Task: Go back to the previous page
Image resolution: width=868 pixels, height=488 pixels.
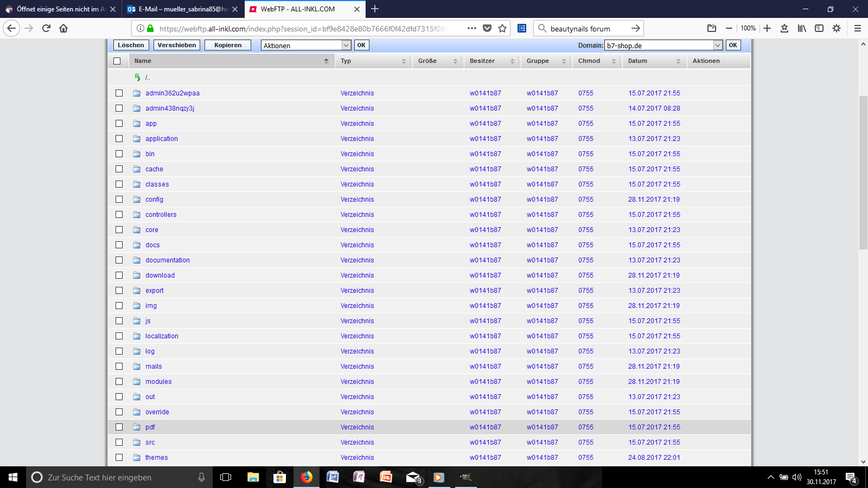Action: (x=11, y=28)
